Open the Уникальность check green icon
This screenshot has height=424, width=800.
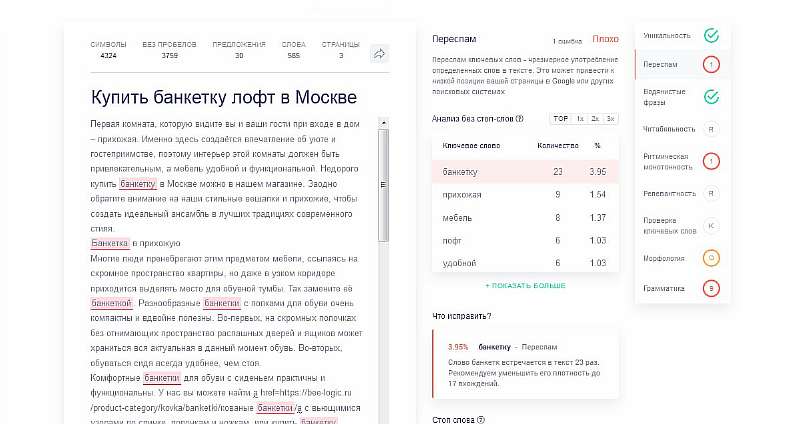click(711, 35)
